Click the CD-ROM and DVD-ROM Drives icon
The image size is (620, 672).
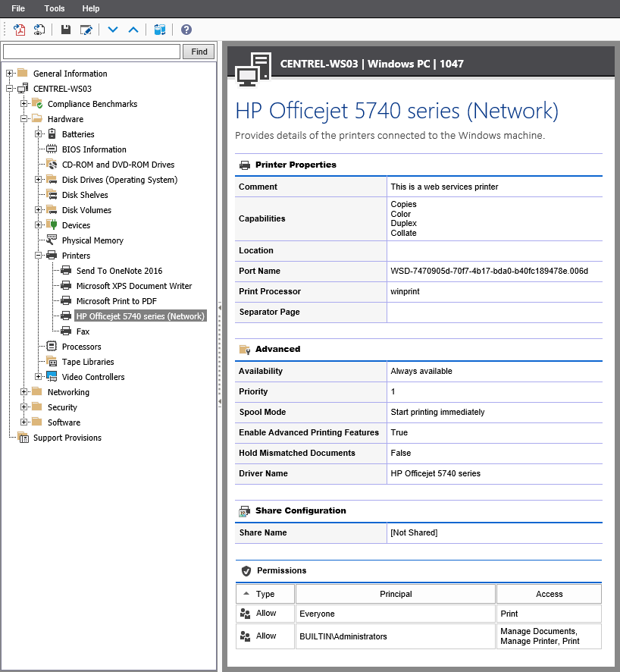pos(52,164)
